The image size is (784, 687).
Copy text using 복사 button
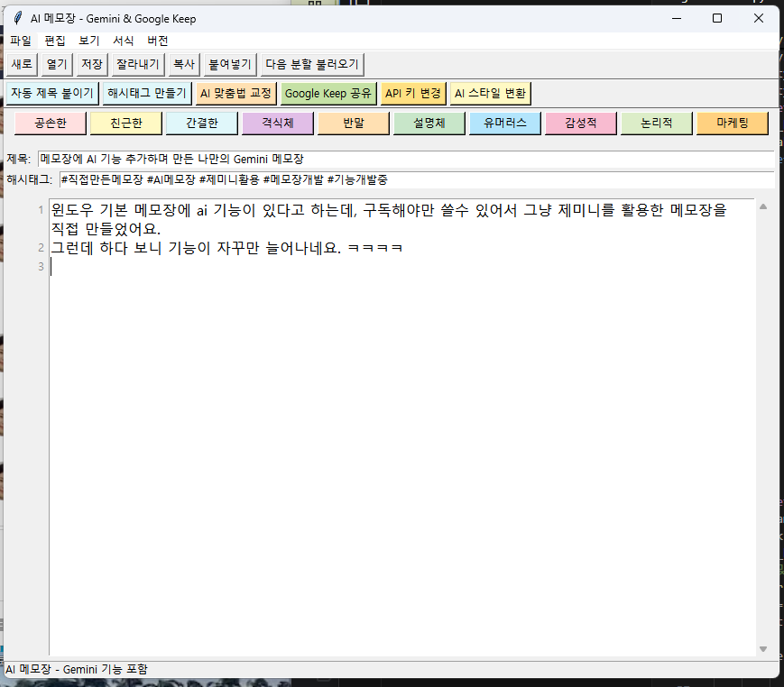(x=184, y=64)
